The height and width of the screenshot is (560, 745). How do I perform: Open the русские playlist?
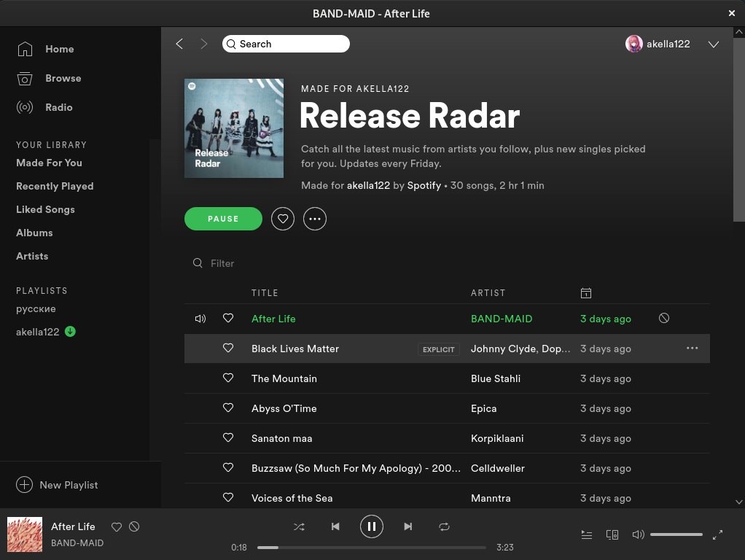click(x=36, y=308)
